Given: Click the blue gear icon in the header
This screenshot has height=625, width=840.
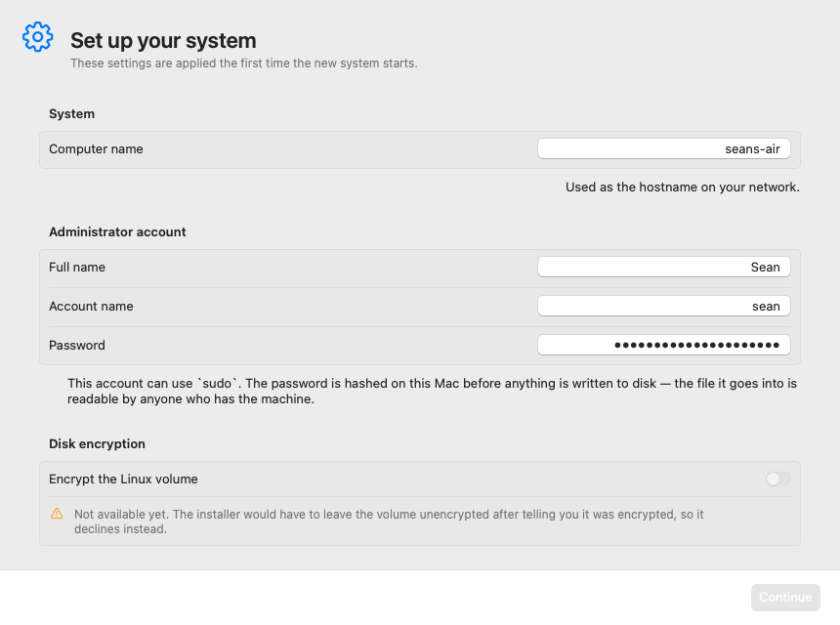Looking at the screenshot, I should point(37,37).
